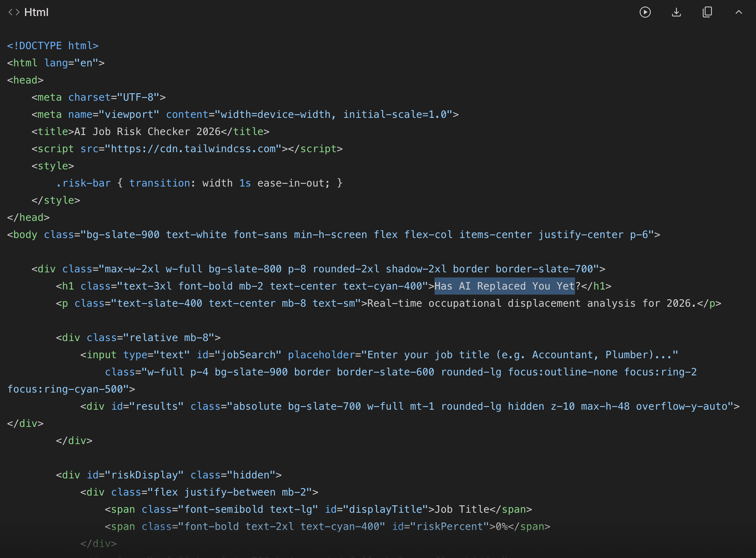This screenshot has height=558, width=756.
Task: Click the risk-bar CSS class name
Action: (84, 183)
